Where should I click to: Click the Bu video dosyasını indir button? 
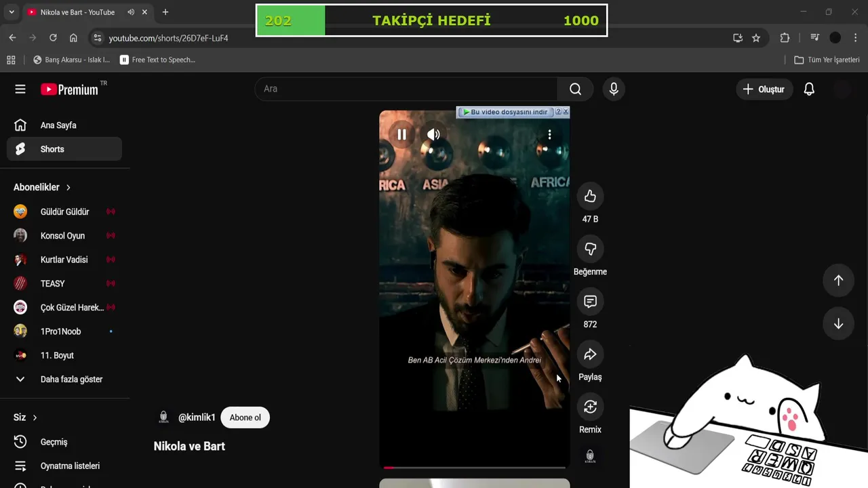click(x=506, y=112)
